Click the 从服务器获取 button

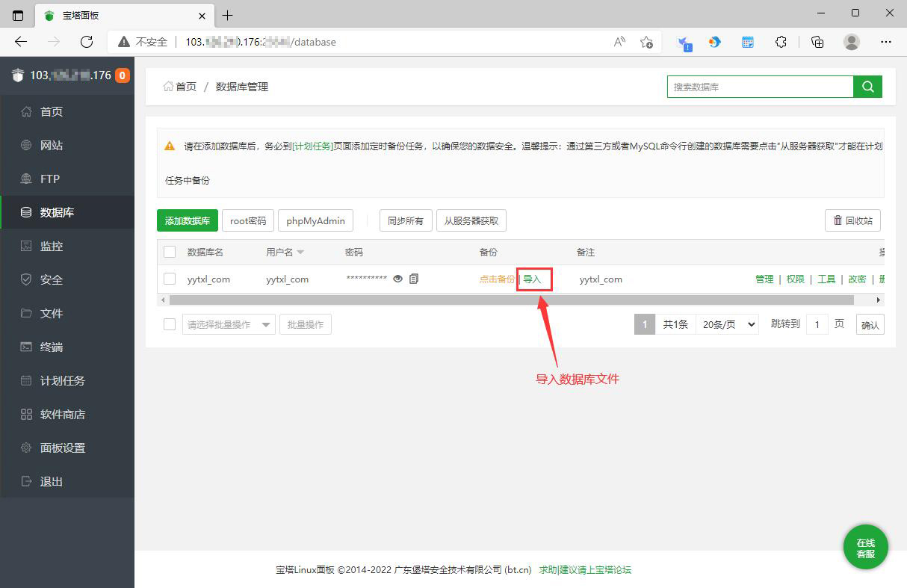point(471,220)
